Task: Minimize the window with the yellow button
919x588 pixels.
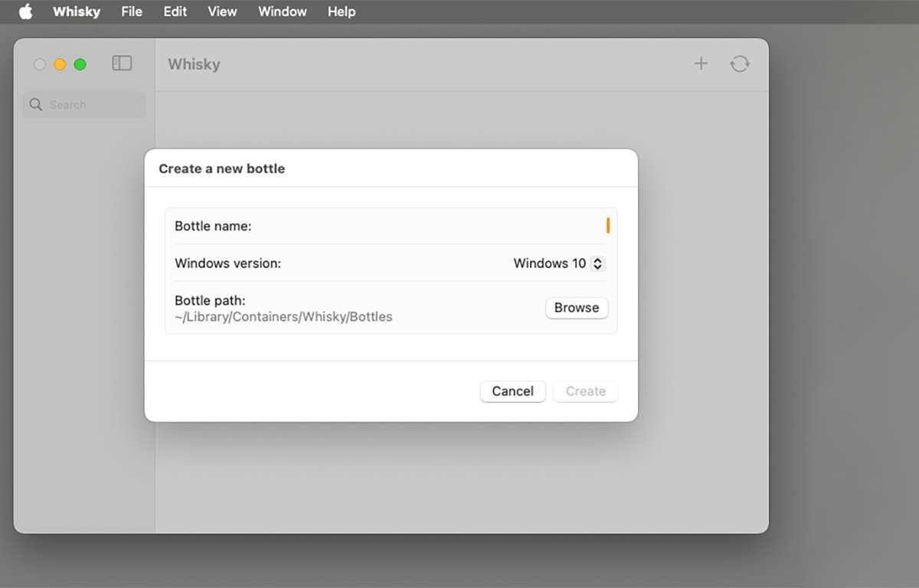Action: (x=60, y=64)
